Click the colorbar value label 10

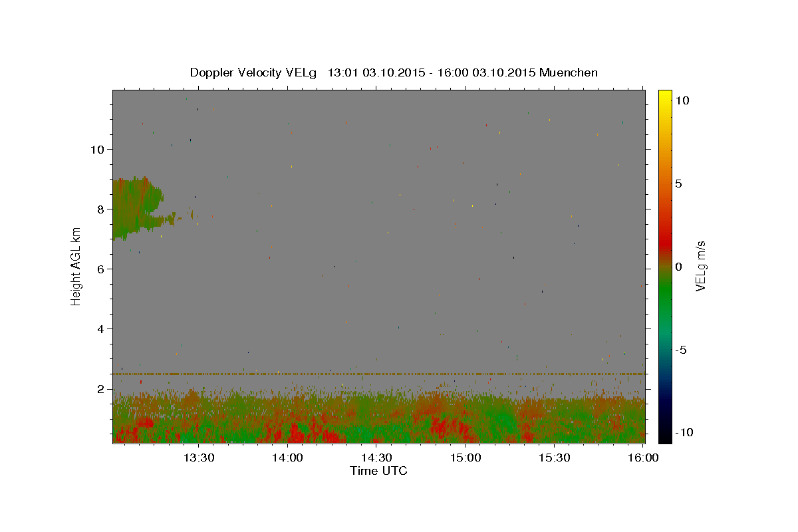(682, 100)
